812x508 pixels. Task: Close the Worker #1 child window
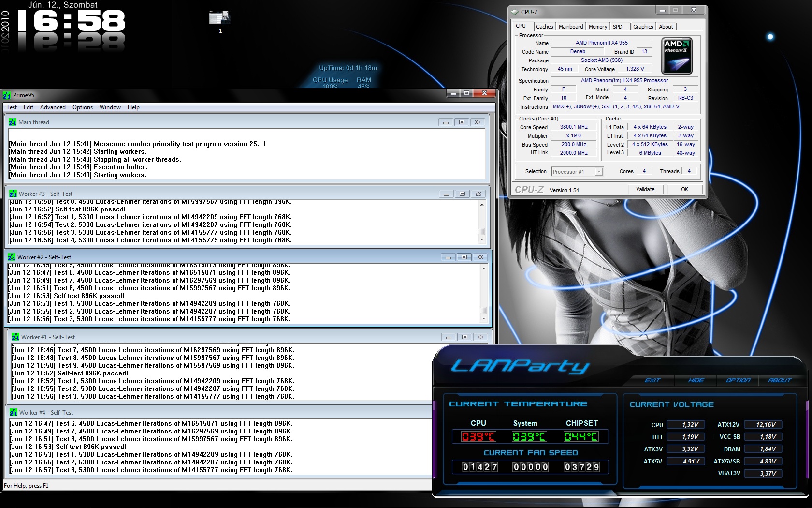pos(480,337)
